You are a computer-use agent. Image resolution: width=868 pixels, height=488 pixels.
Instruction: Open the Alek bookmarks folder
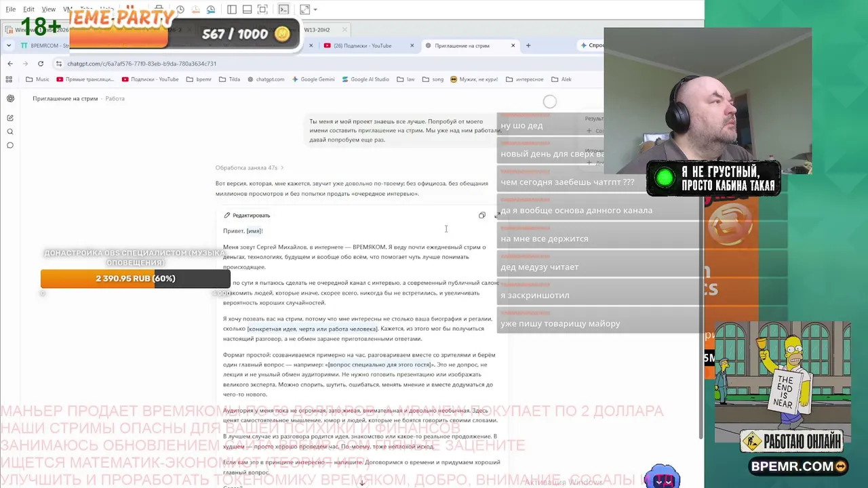[561, 79]
